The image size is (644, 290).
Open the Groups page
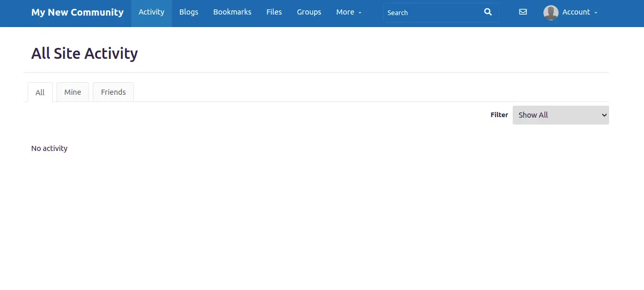[309, 12]
